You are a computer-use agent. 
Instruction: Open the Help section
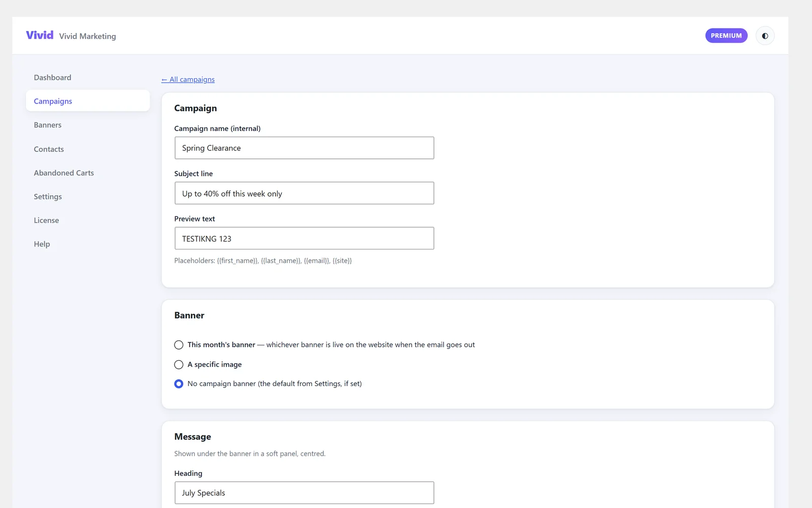click(x=88, y=244)
